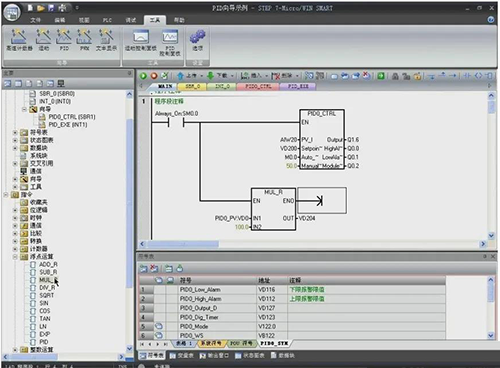Open the Upload dropdown arrow
Image resolution: width=500 pixels, height=368 pixels.
tap(202, 76)
